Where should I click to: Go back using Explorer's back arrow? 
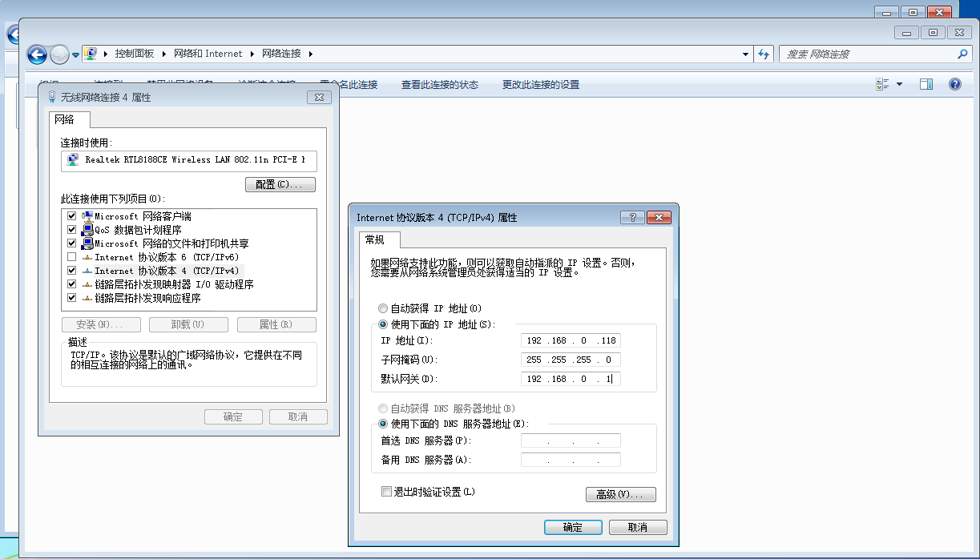click(37, 54)
